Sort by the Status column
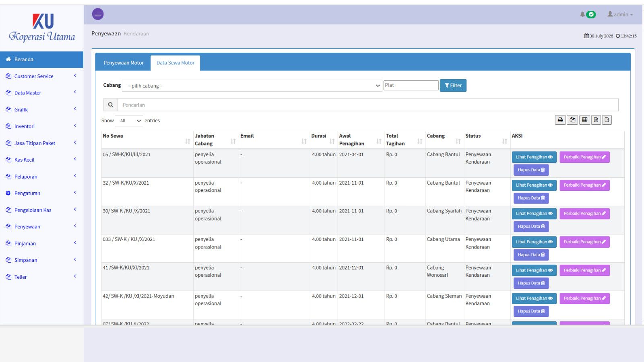Image resolution: width=644 pixels, height=362 pixels. [487, 140]
